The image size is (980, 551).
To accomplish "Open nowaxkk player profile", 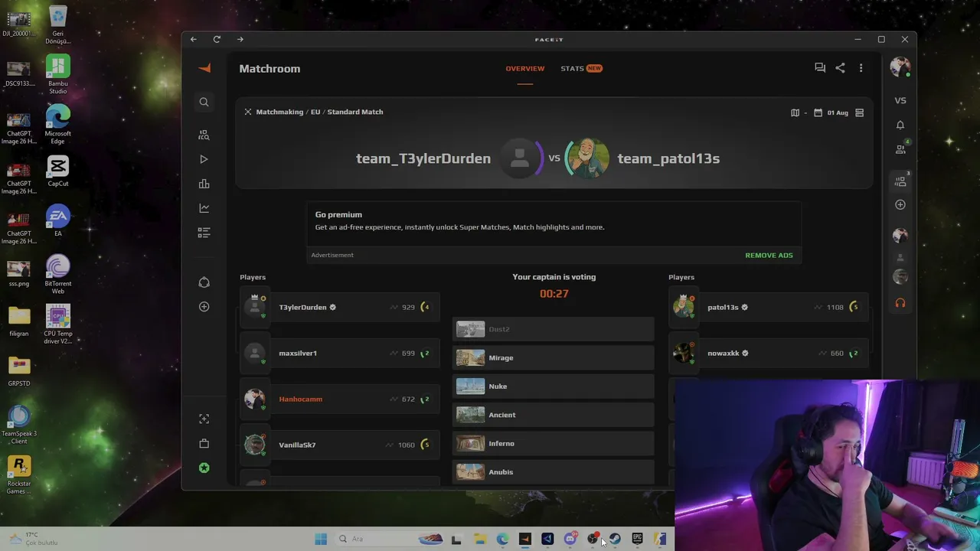I will (724, 353).
